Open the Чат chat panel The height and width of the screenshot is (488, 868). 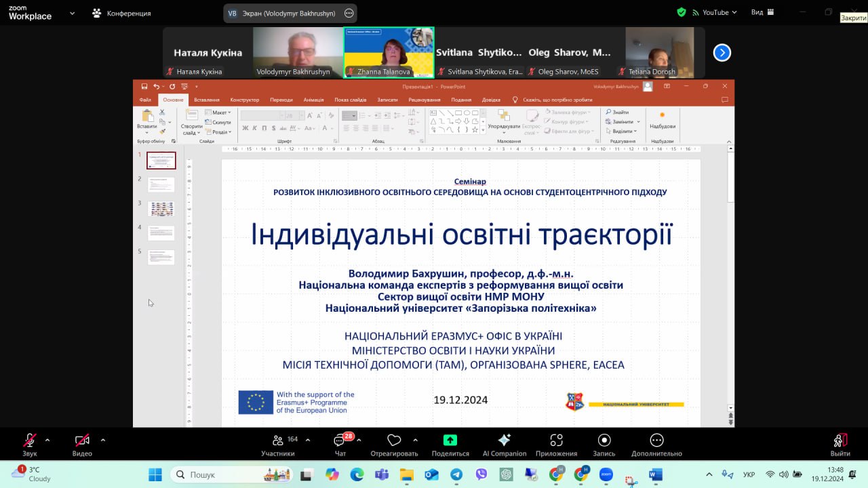coord(340,441)
